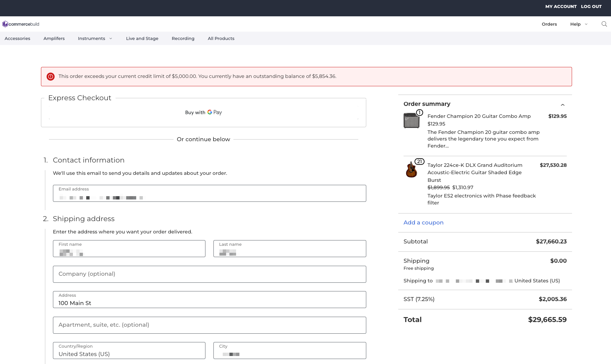This screenshot has width=611, height=364.
Task: Open the Taylor guitar thumbnail
Action: point(411,170)
